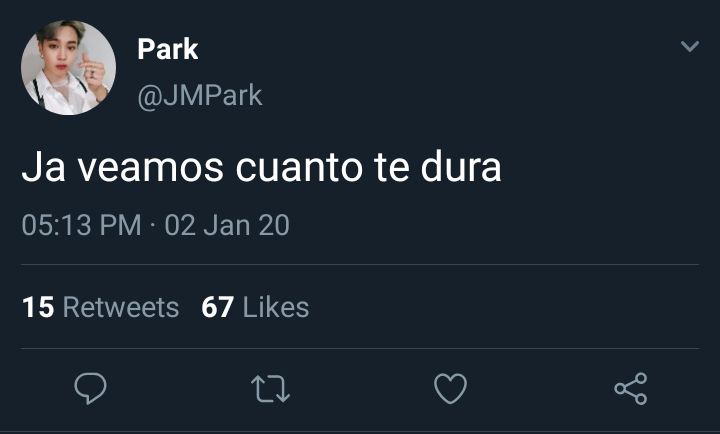Tap the bold number 15 retweet count
The height and width of the screenshot is (434, 720).
click(38, 307)
